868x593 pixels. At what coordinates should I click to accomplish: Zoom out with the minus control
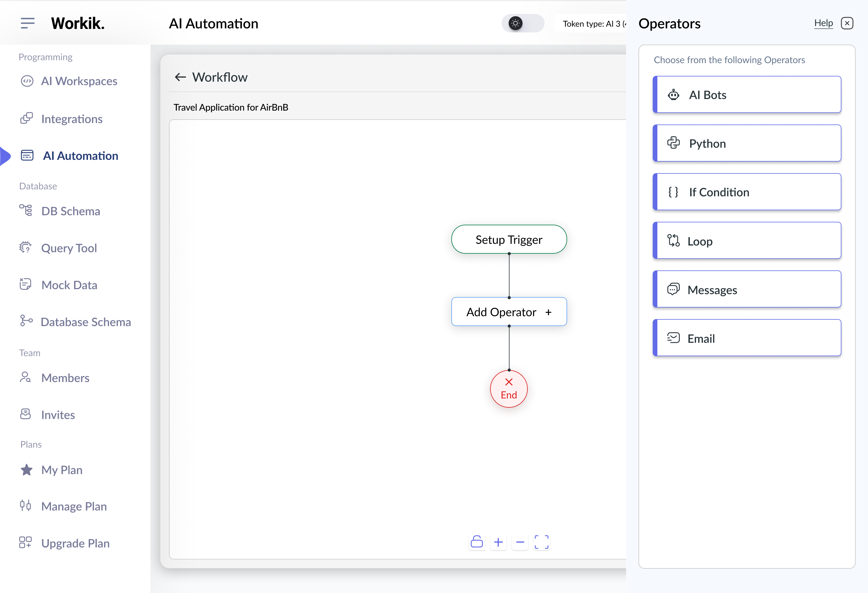pyautogui.click(x=520, y=542)
